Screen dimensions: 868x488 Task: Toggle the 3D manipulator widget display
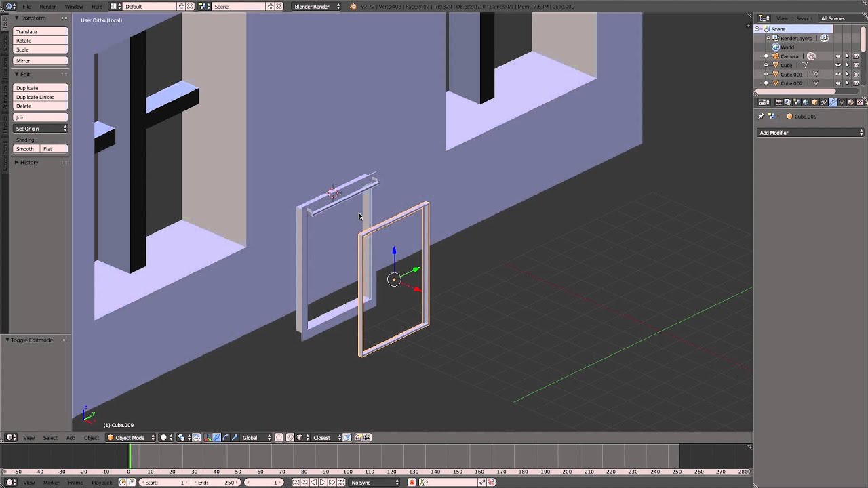[x=208, y=438]
